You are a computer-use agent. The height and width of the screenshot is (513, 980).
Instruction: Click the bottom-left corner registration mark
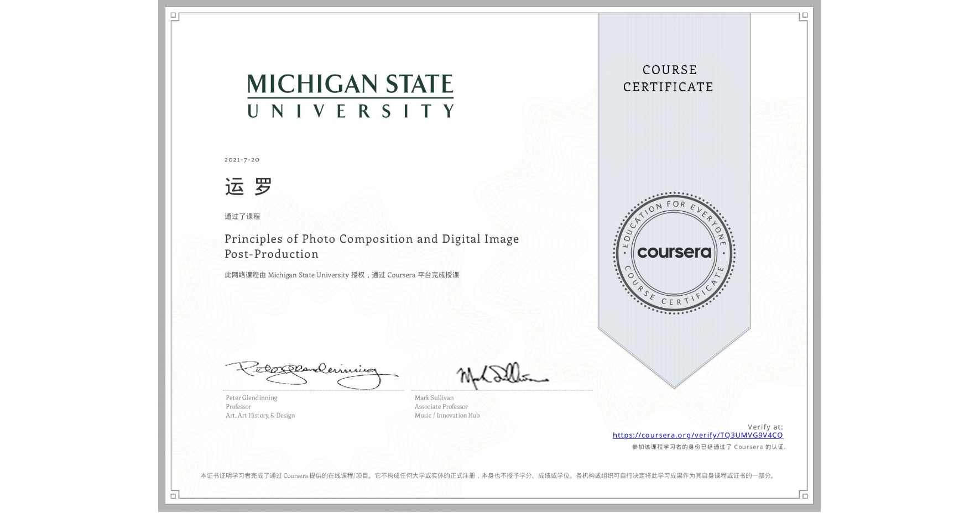click(x=174, y=497)
